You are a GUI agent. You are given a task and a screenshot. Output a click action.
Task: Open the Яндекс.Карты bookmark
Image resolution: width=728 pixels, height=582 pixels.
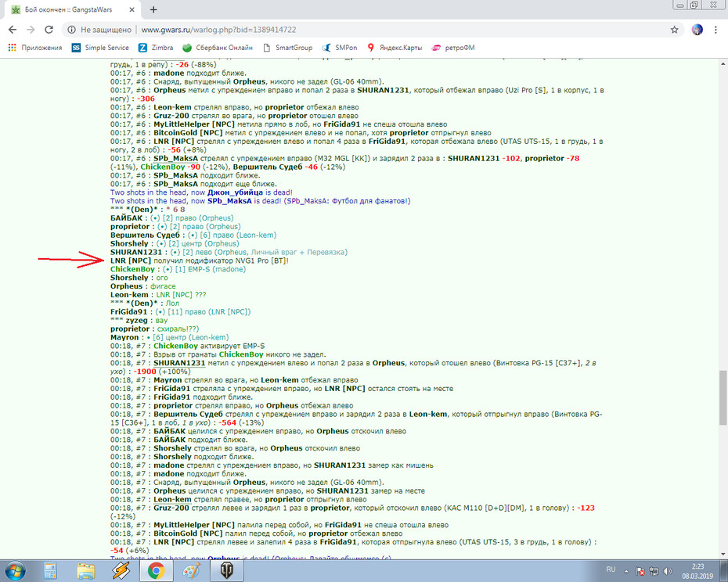395,48
